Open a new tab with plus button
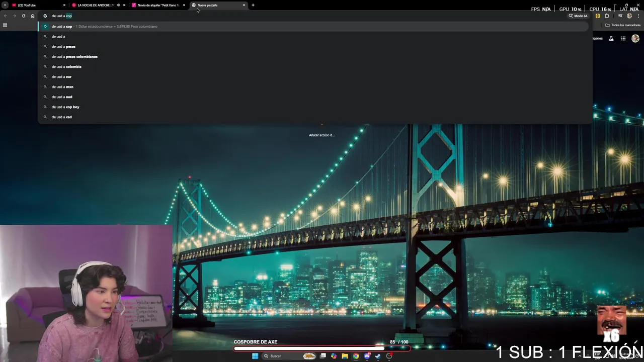 [253, 5]
